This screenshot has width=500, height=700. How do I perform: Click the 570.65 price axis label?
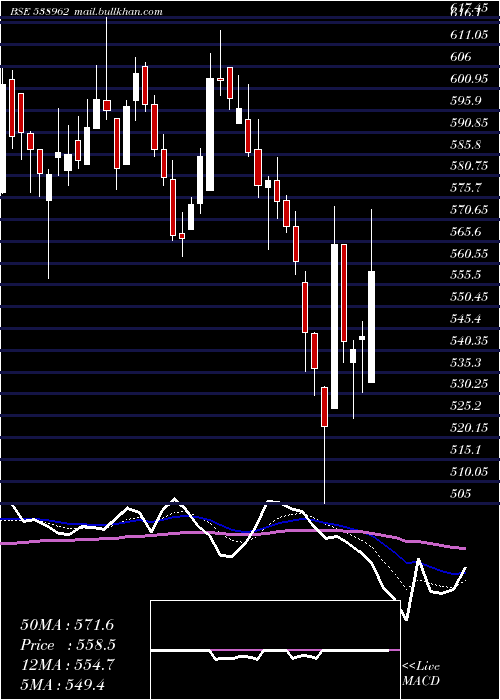point(469,209)
